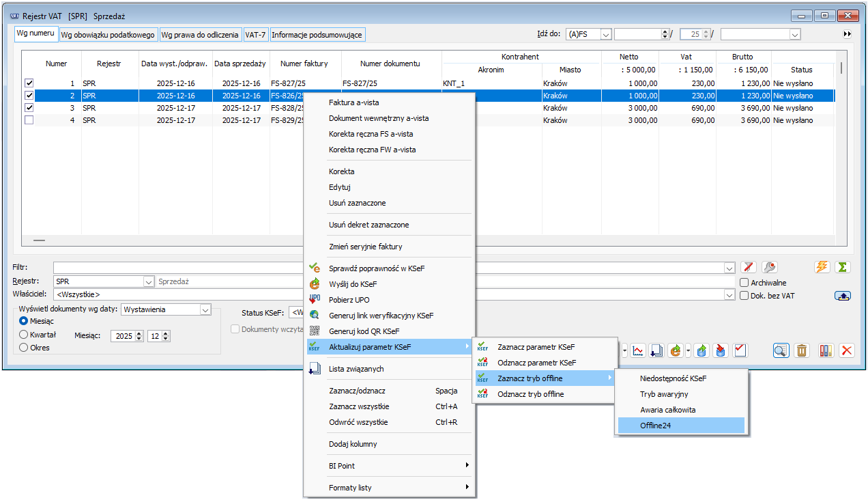Click the red filter funnel icon
Screen dimensions: 868x500
[749, 267]
